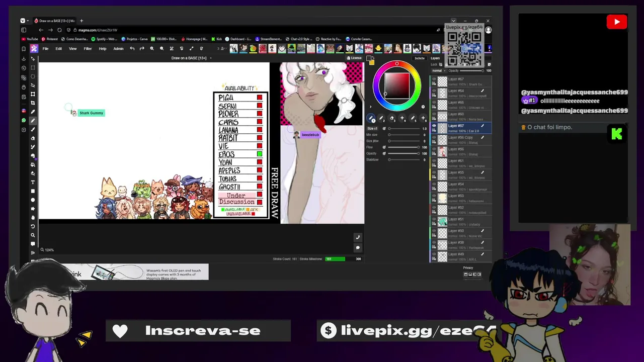
Task: Click the Undo arrow in the top toolbar
Action: pyautogui.click(x=132, y=49)
